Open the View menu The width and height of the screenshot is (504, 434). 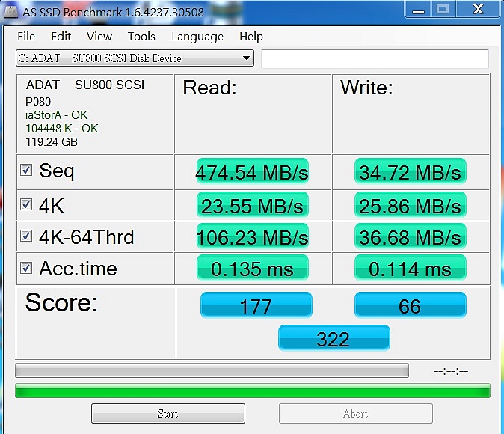(x=99, y=37)
